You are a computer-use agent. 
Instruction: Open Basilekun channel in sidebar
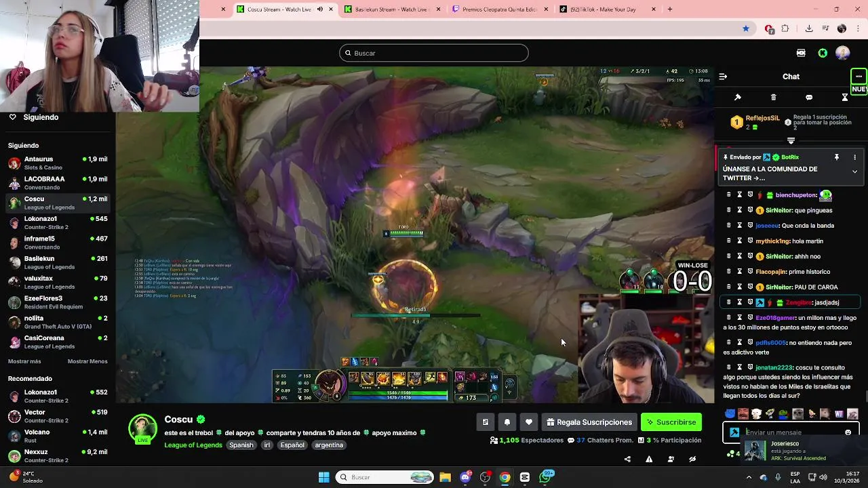pyautogui.click(x=58, y=262)
